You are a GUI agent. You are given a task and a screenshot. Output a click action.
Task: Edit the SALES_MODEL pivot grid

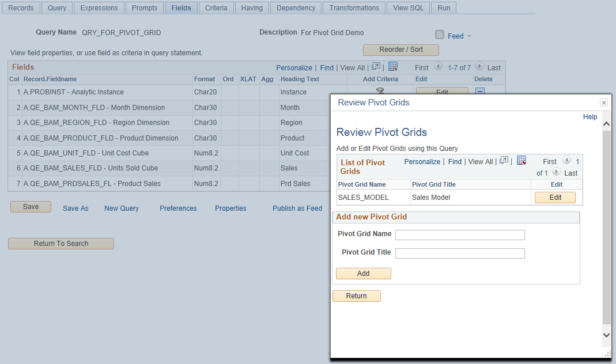[x=554, y=197]
